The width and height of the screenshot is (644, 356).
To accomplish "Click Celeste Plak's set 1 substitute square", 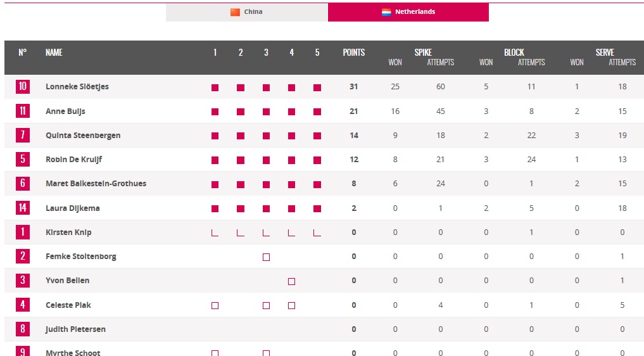I will 215,305.
